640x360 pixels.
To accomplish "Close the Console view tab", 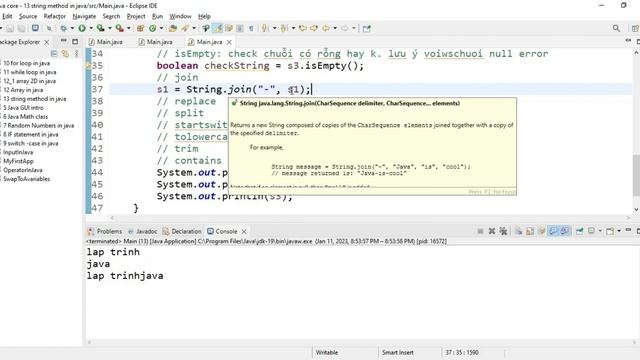I will click(x=244, y=231).
